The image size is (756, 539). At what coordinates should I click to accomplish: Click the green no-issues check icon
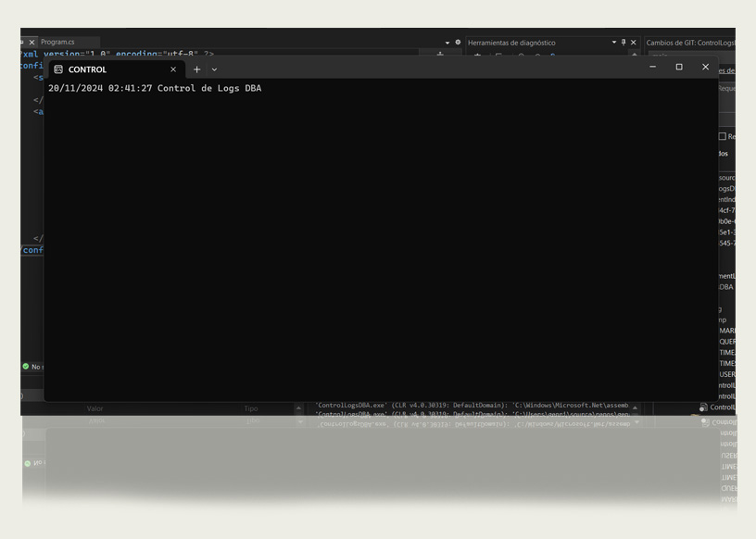pos(26,367)
